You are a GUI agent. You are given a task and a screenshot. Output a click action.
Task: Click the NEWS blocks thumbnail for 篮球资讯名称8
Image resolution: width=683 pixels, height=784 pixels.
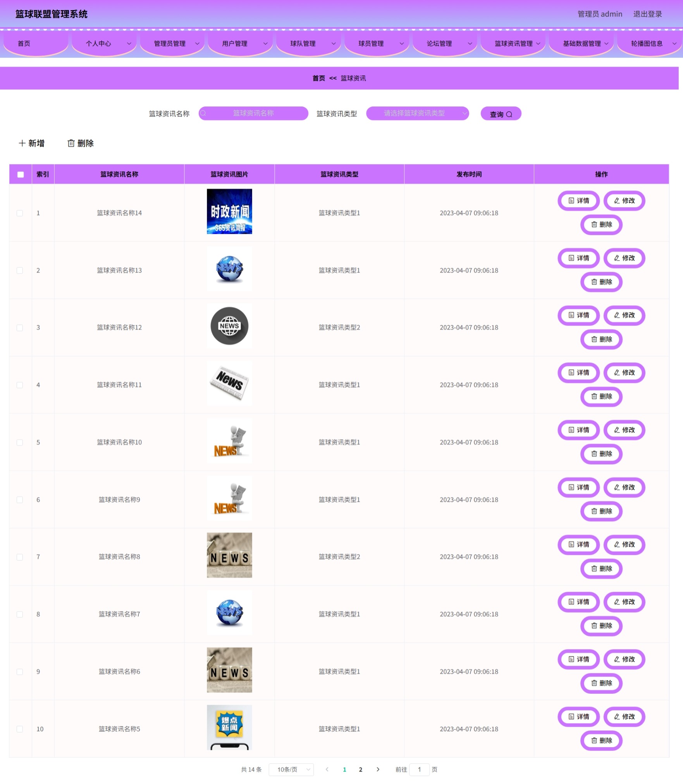229,555
